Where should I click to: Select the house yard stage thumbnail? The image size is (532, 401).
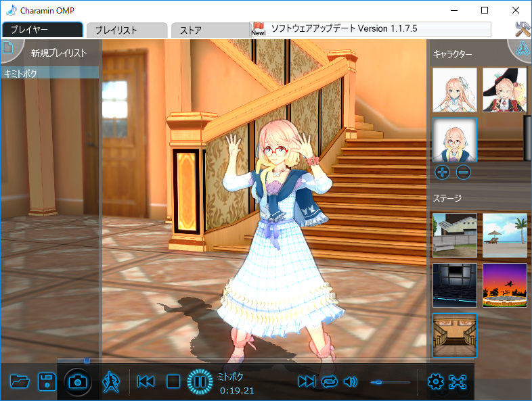coord(455,235)
